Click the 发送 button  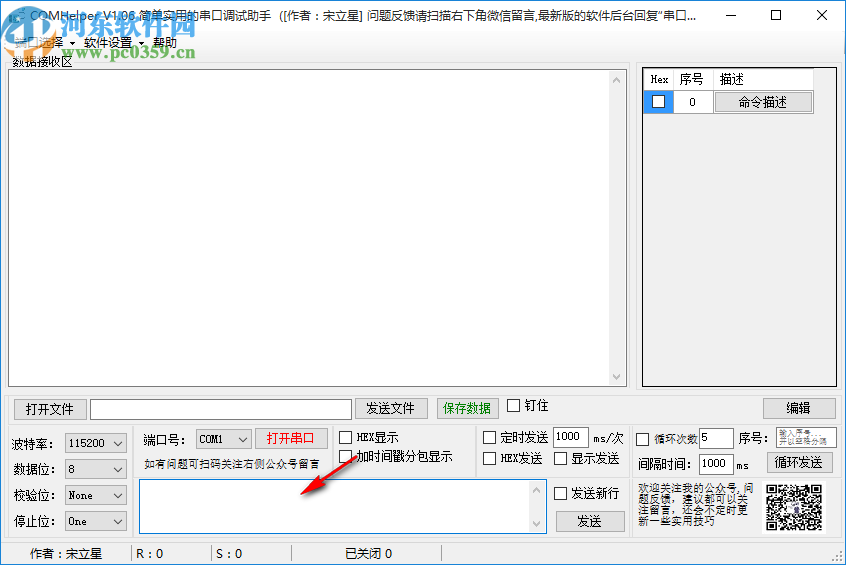[x=590, y=521]
